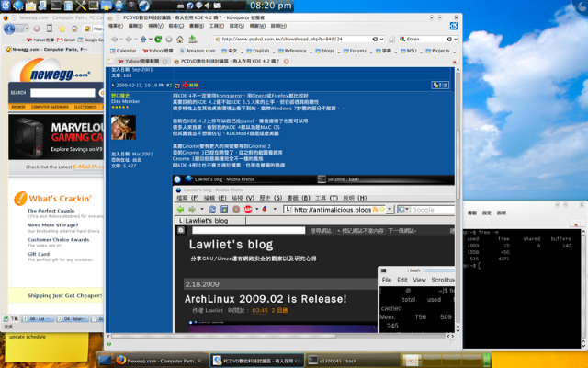
Task: Open the Calendar bookmark in Konqueror
Action: click(x=123, y=51)
